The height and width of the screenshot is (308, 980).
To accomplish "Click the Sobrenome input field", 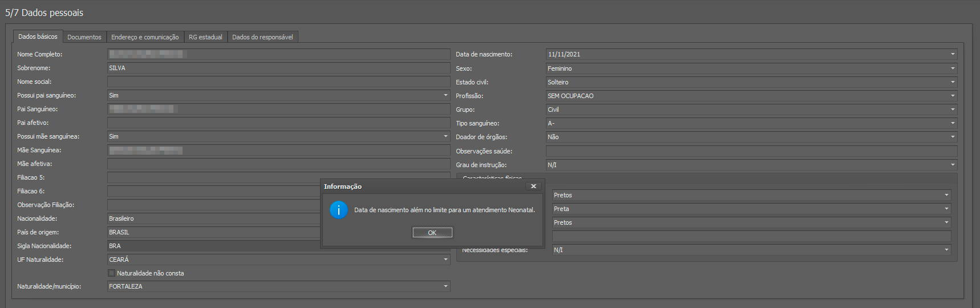I will tap(278, 68).
